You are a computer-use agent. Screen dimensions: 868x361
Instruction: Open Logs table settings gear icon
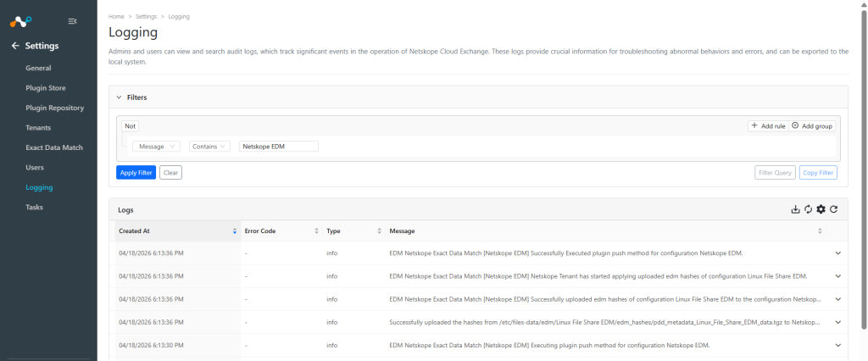click(821, 209)
